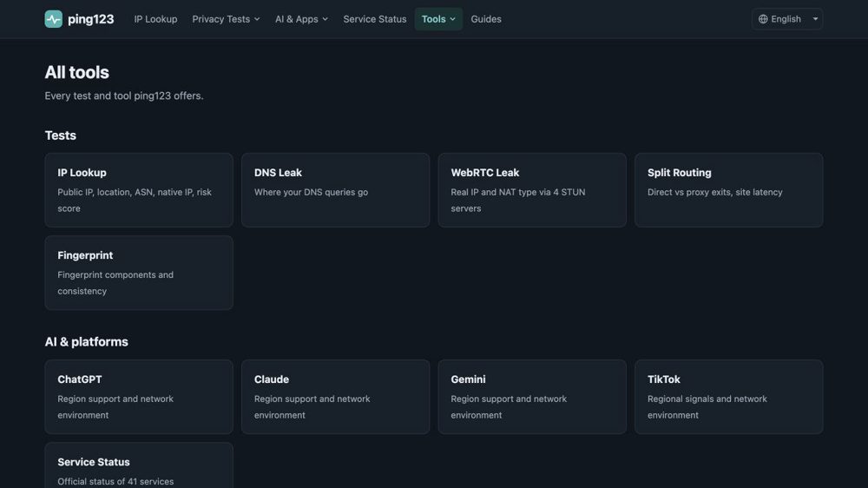868x488 pixels.
Task: Open the Service Status card
Action: tap(139, 465)
